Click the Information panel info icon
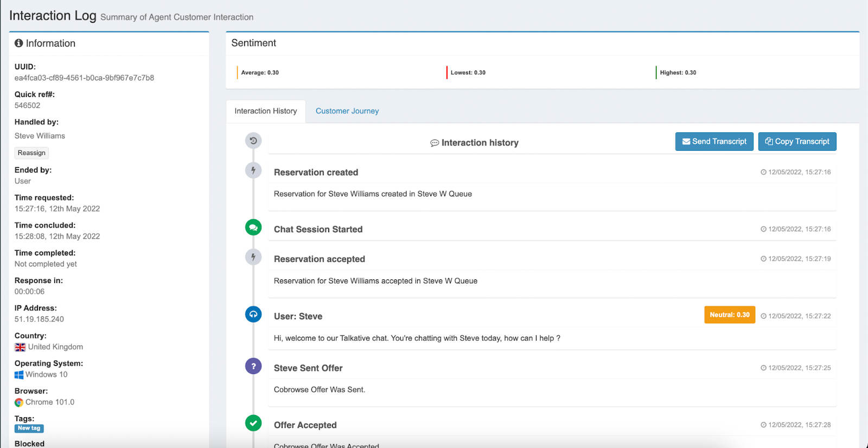The image size is (868, 448). pos(19,43)
